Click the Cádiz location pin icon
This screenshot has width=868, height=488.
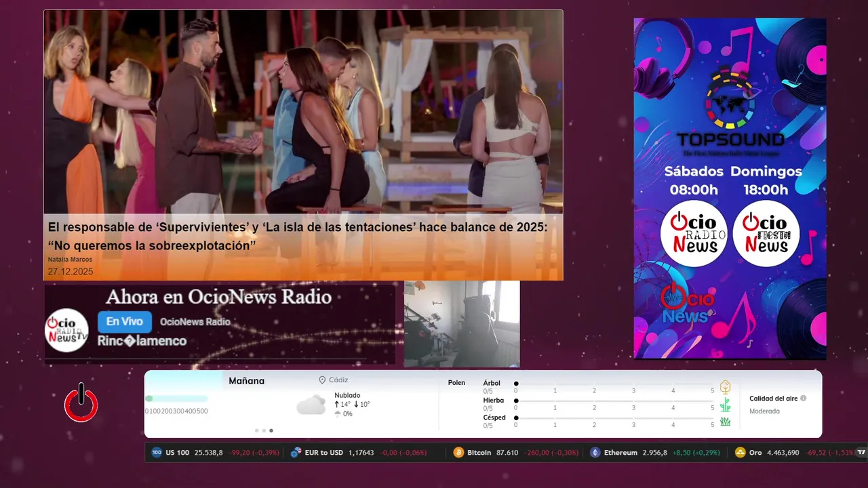[322, 380]
